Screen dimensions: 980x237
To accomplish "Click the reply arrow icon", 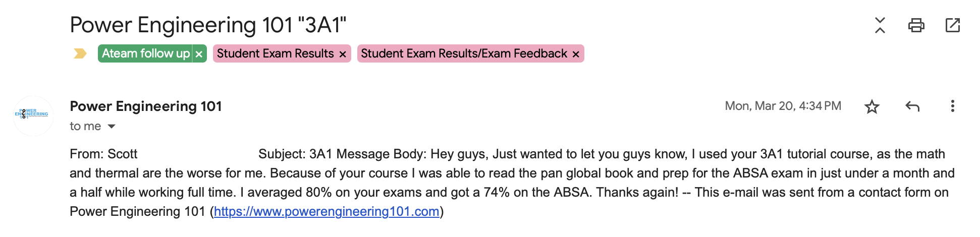I will click(x=912, y=106).
